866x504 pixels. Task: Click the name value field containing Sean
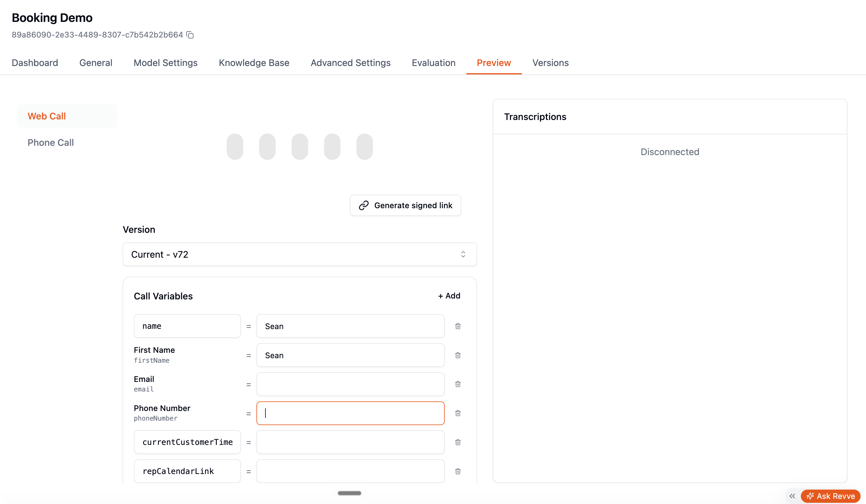click(350, 326)
